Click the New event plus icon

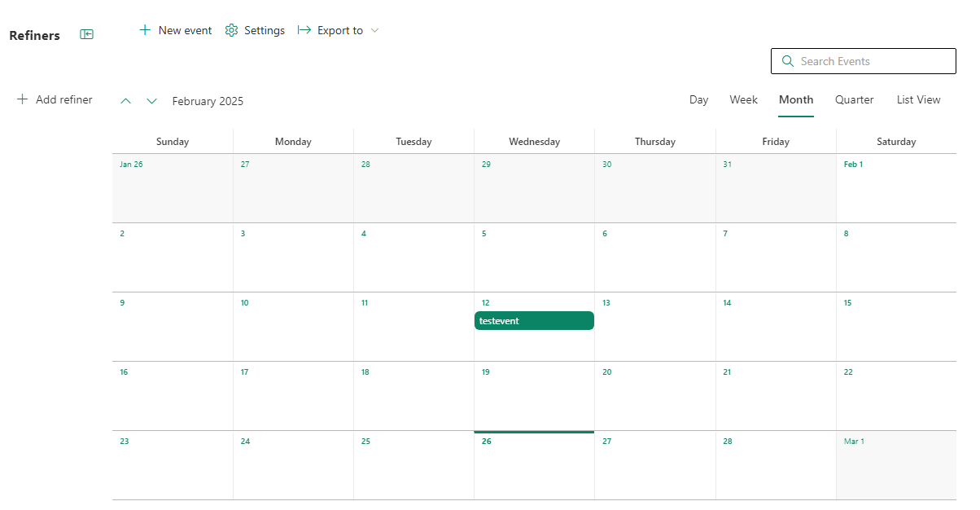point(147,29)
